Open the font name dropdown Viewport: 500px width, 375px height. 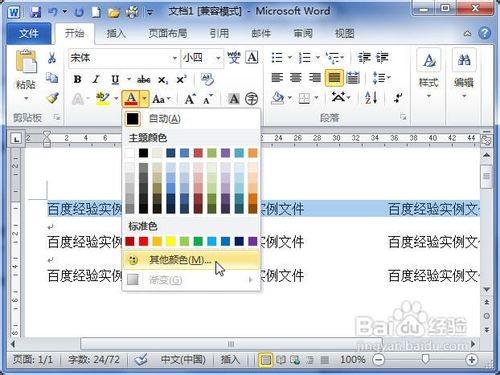pos(175,58)
